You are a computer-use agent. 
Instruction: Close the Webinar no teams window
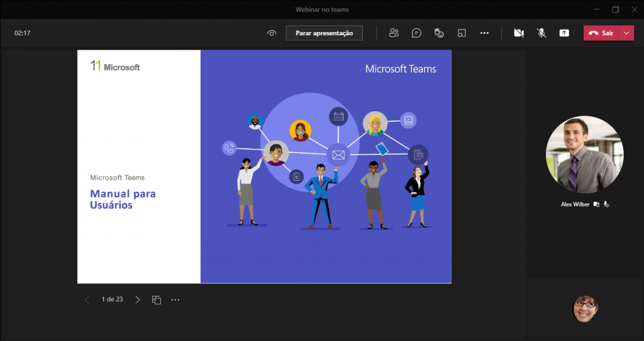coord(634,9)
